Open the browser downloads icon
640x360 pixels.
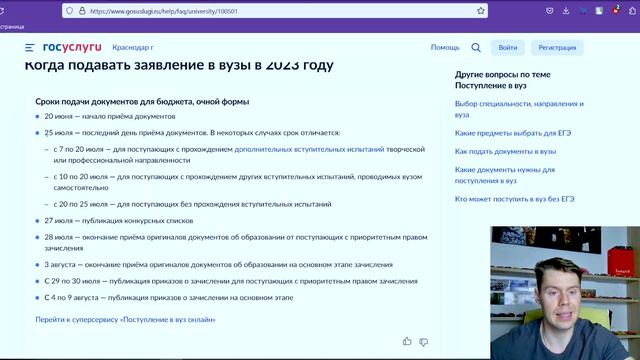pos(566,11)
